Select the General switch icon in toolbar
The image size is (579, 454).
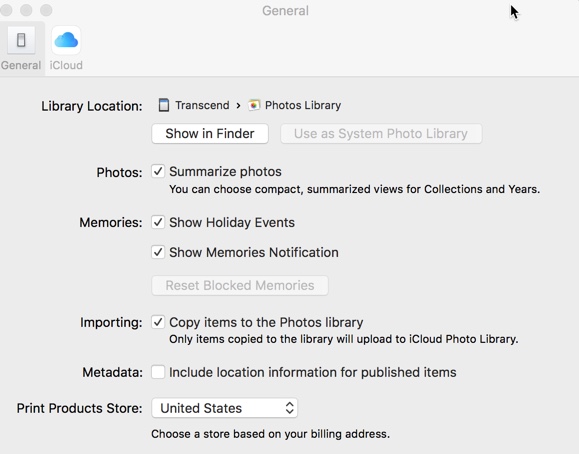(21, 40)
